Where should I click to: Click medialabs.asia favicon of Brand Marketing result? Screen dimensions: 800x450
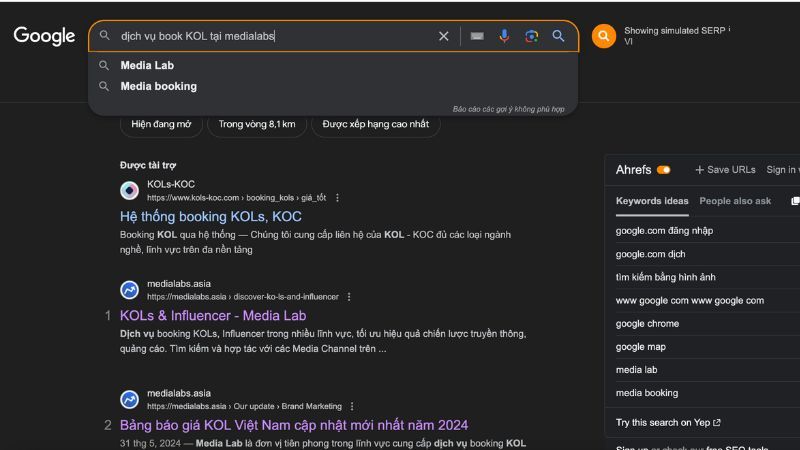click(129, 399)
